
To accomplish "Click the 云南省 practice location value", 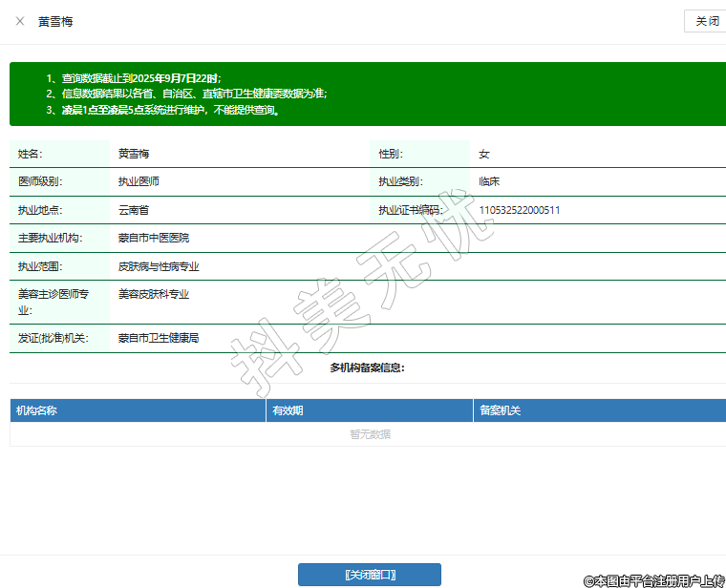I will (x=134, y=210).
